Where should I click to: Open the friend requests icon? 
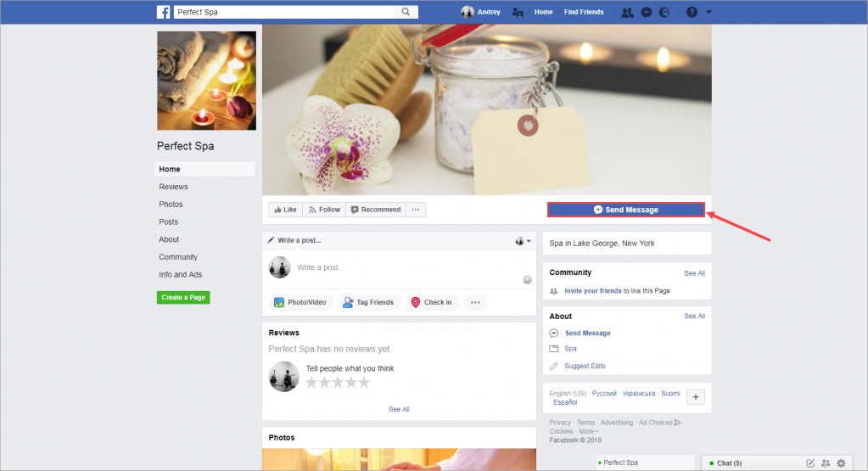(x=627, y=12)
